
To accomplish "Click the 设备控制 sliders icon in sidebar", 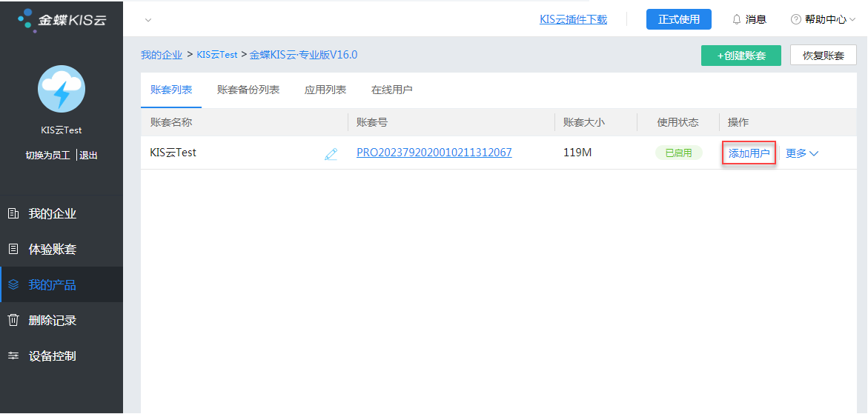I will [13, 356].
